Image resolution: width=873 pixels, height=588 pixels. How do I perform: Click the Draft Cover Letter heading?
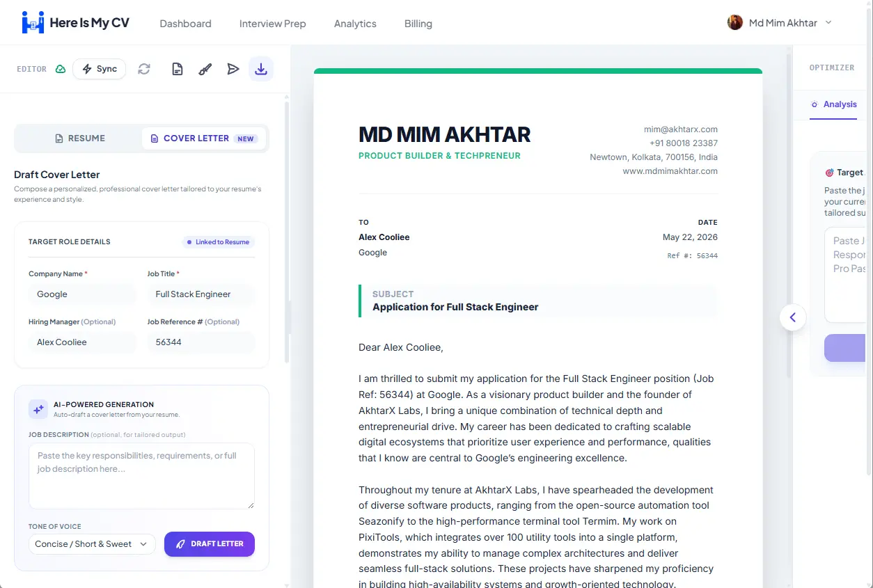click(x=57, y=175)
